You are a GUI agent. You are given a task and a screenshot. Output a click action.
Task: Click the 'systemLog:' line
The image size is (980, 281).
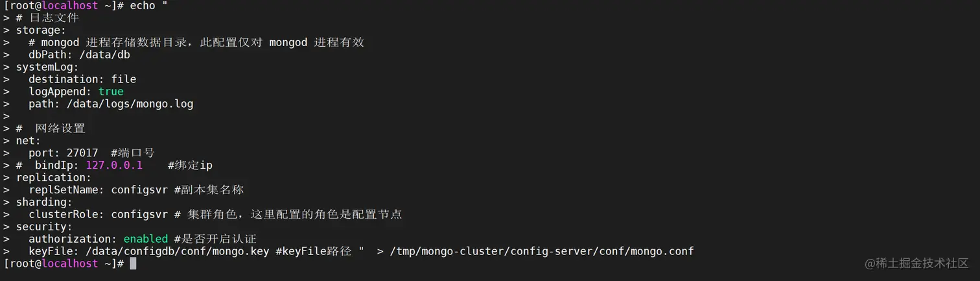coord(47,67)
